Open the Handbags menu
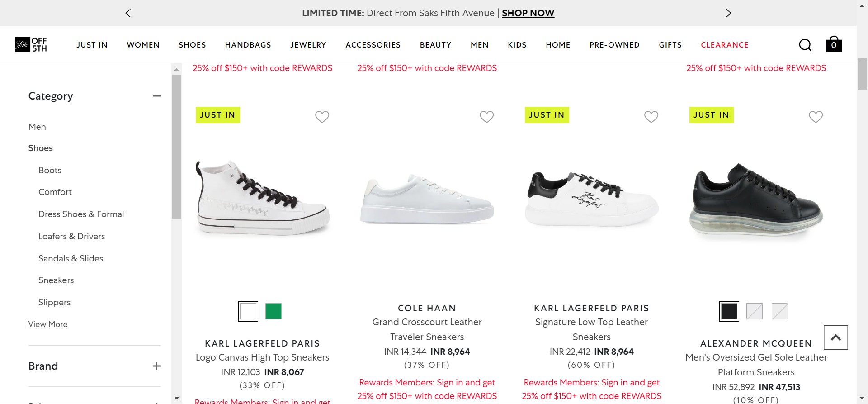 click(x=248, y=45)
